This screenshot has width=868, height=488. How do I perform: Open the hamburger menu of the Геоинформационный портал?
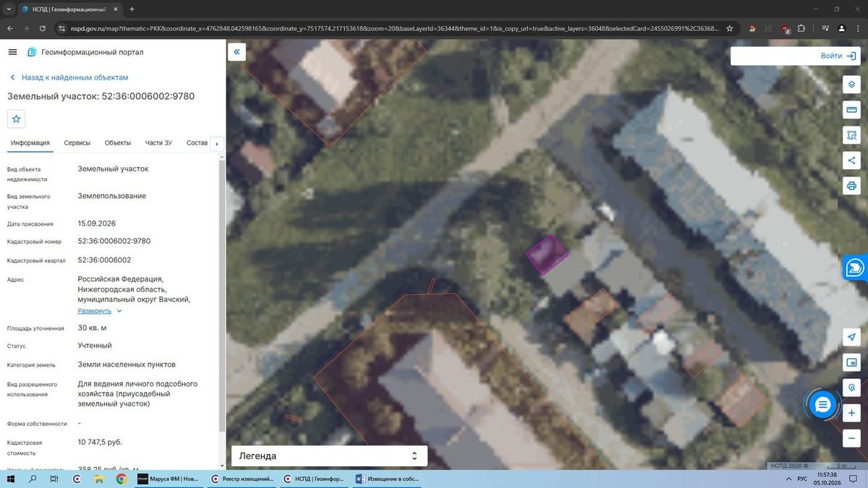12,52
